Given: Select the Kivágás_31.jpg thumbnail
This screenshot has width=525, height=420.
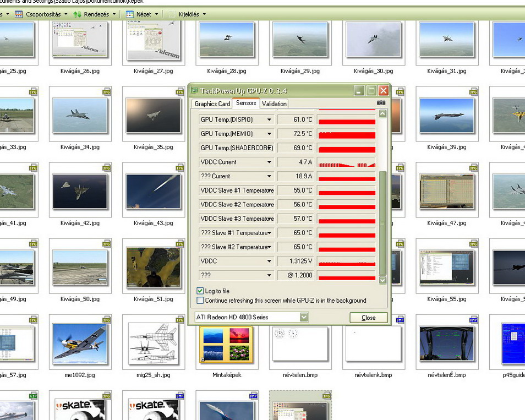Looking at the screenshot, I should point(447,40).
